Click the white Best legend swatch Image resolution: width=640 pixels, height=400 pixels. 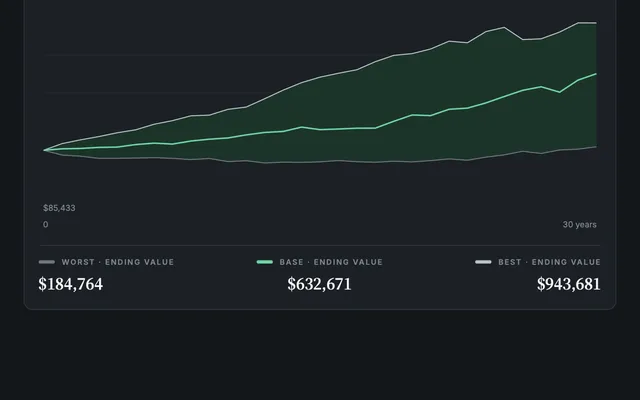click(x=483, y=262)
